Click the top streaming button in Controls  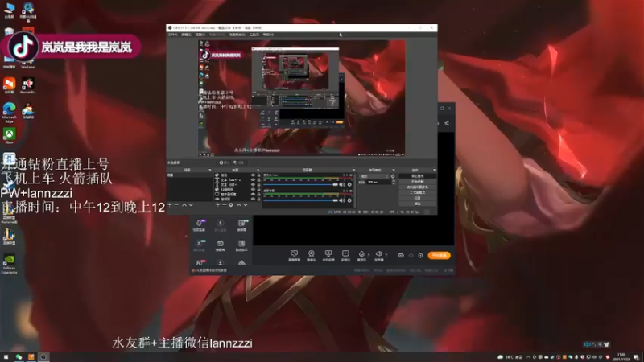point(417,176)
